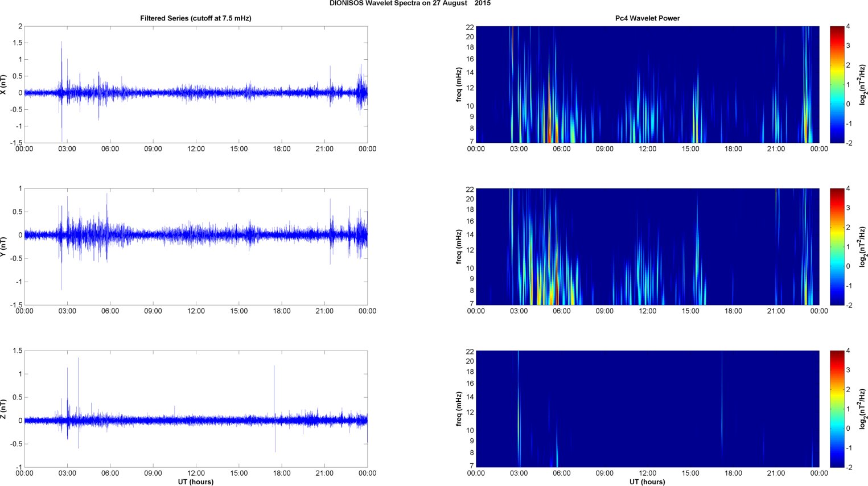Select the 'Pc4 Wavelet Power' heading
Image resolution: width=868 pixels, height=486 pixels.
tap(647, 18)
